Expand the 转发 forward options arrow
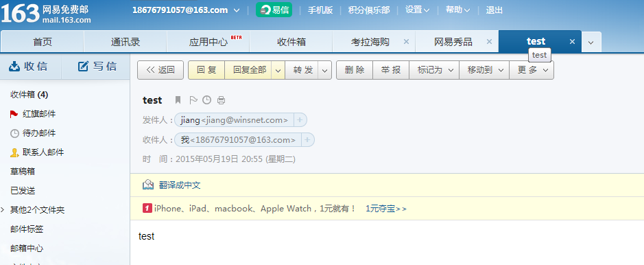Viewport: 644px width, 265px height. tap(325, 70)
